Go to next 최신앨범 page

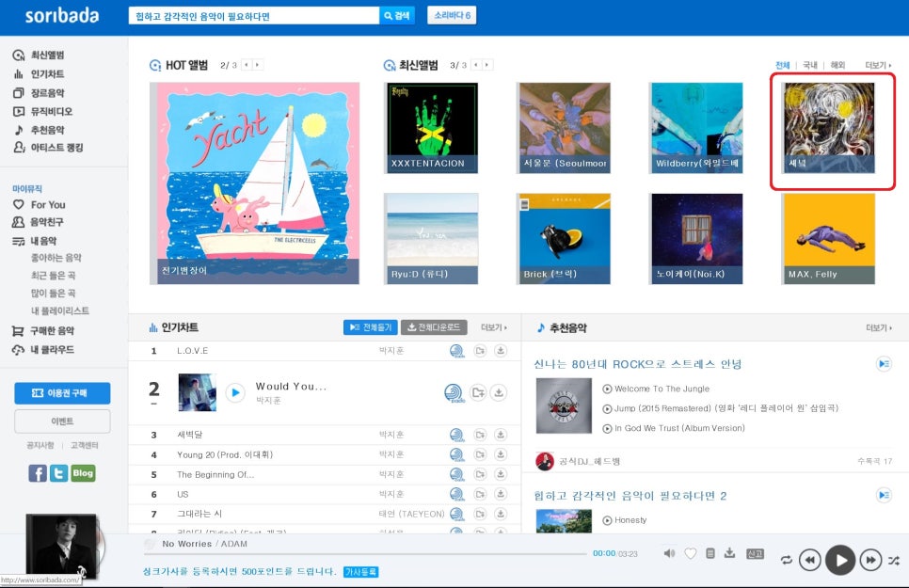point(487,65)
